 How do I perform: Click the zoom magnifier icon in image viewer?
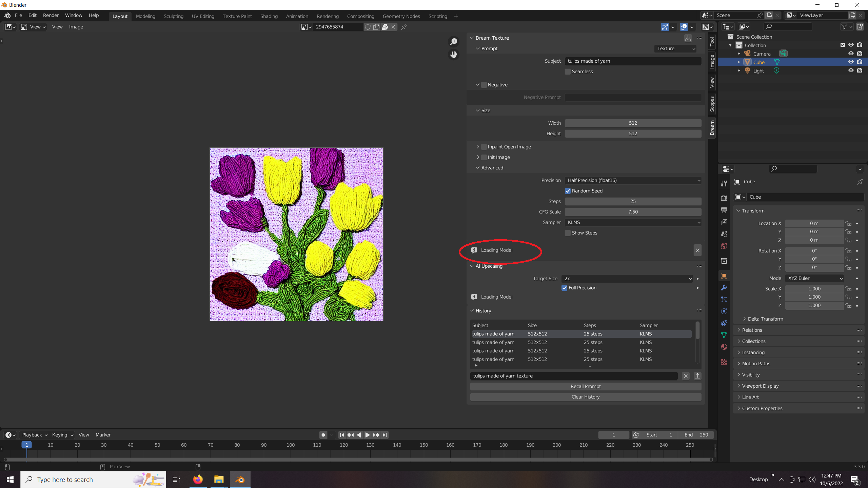pyautogui.click(x=454, y=42)
